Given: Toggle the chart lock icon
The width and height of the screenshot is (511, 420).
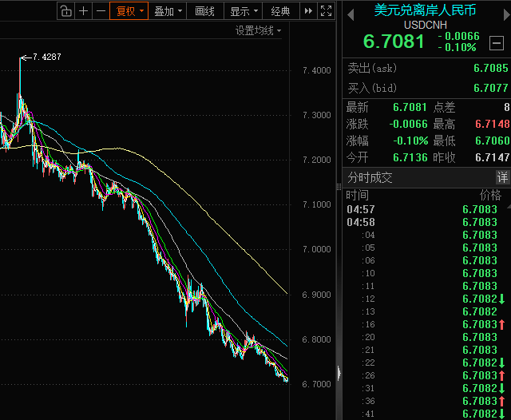Looking at the screenshot, I should [65, 11].
